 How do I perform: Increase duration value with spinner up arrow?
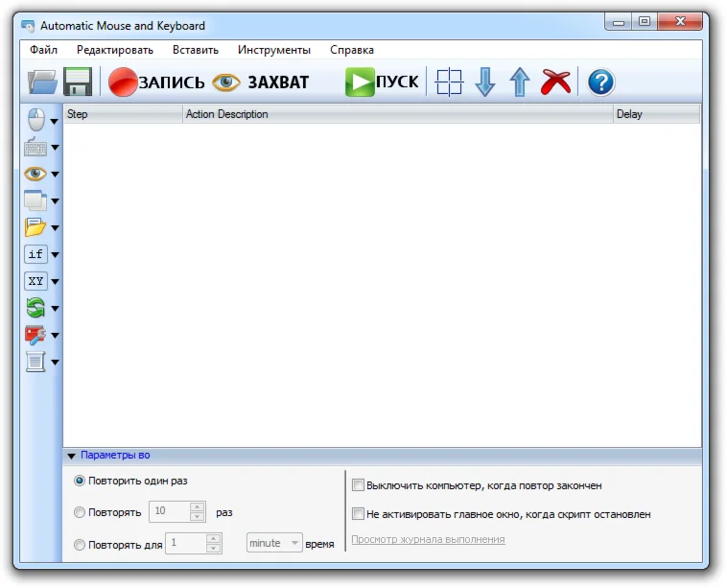coord(214,538)
